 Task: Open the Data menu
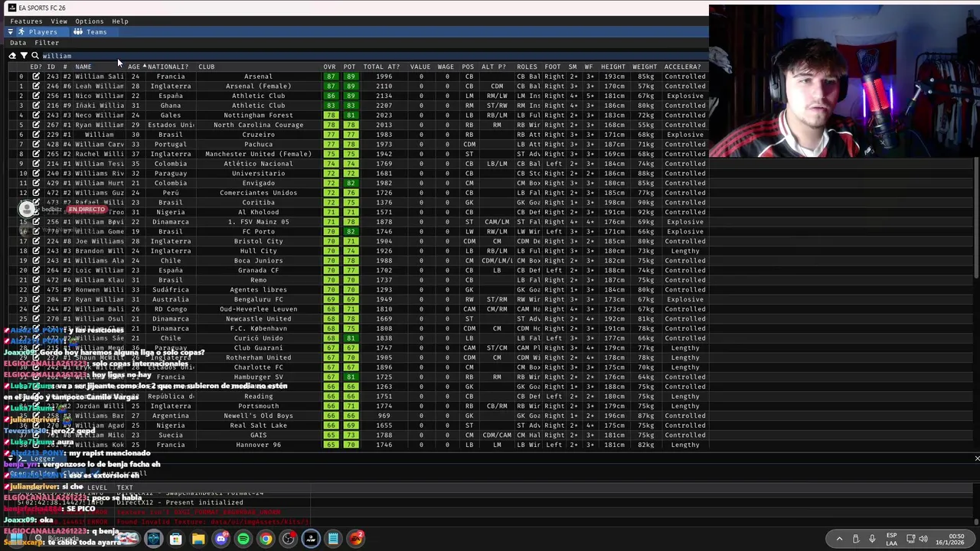point(18,43)
